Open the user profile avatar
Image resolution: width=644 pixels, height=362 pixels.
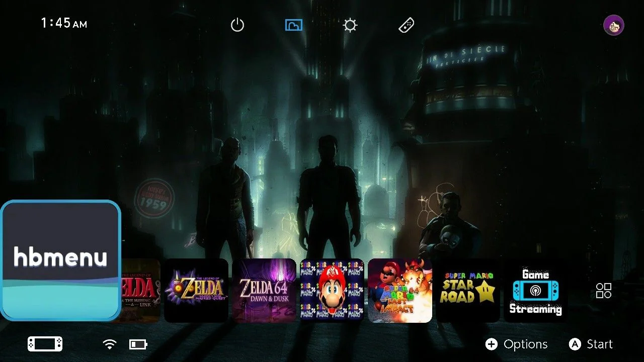(614, 25)
